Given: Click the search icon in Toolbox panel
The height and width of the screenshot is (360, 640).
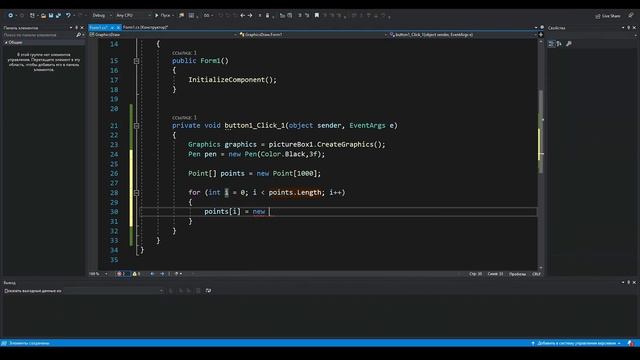Looking at the screenshot, I should point(78,35).
